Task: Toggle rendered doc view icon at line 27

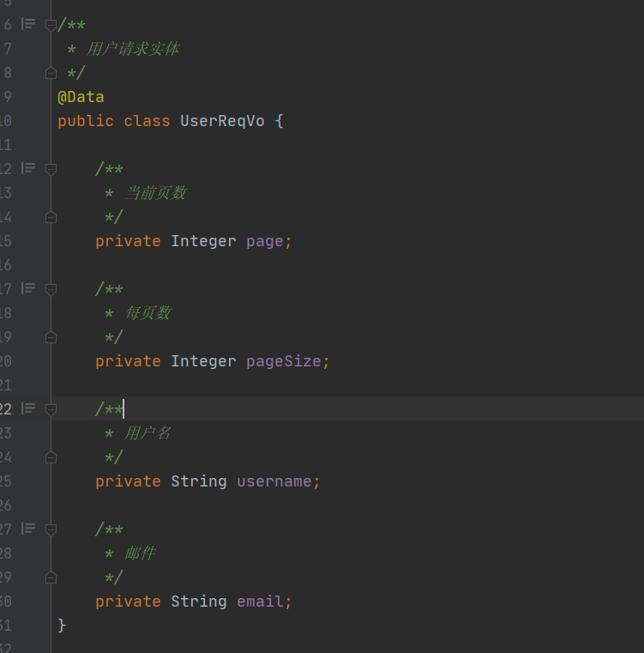Action: (28, 529)
